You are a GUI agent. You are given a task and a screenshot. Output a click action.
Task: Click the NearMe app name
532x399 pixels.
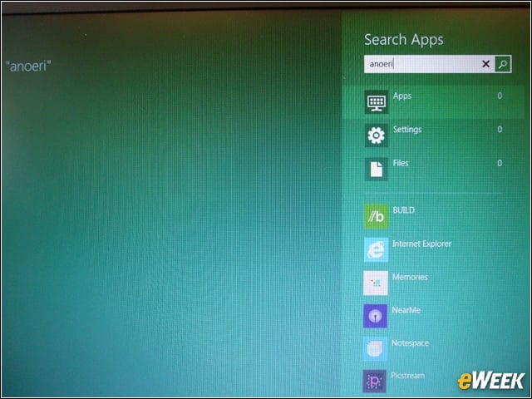pyautogui.click(x=406, y=310)
